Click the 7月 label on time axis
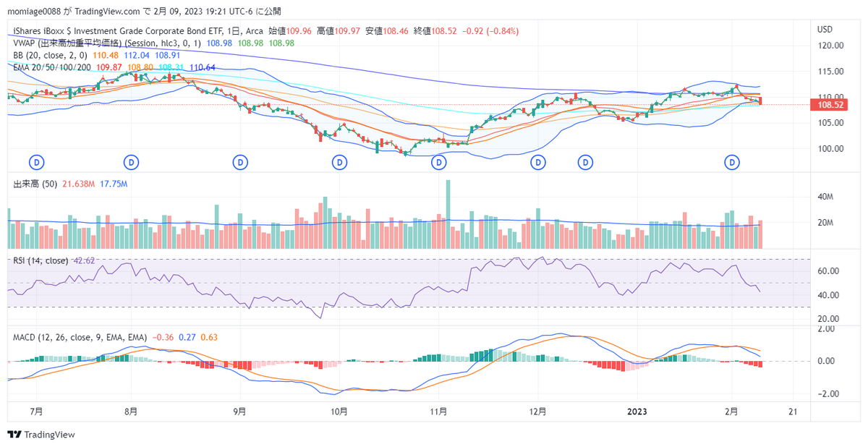The height and width of the screenshot is (447, 868). click(36, 410)
